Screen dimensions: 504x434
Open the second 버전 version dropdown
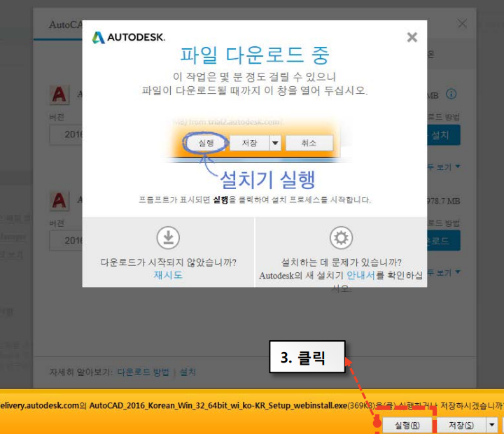pos(66,241)
